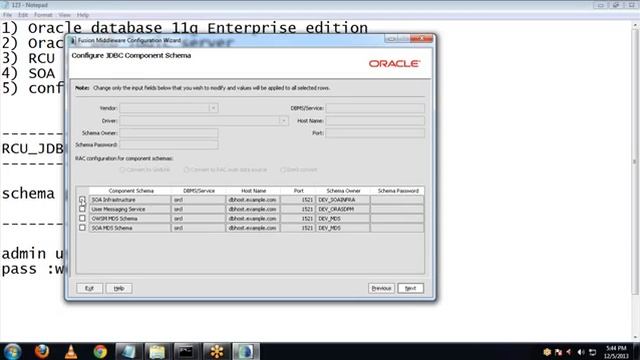Image resolution: width=640 pixels, height=360 pixels.
Task: Open the Vendor dropdown arrow
Action: (213, 108)
